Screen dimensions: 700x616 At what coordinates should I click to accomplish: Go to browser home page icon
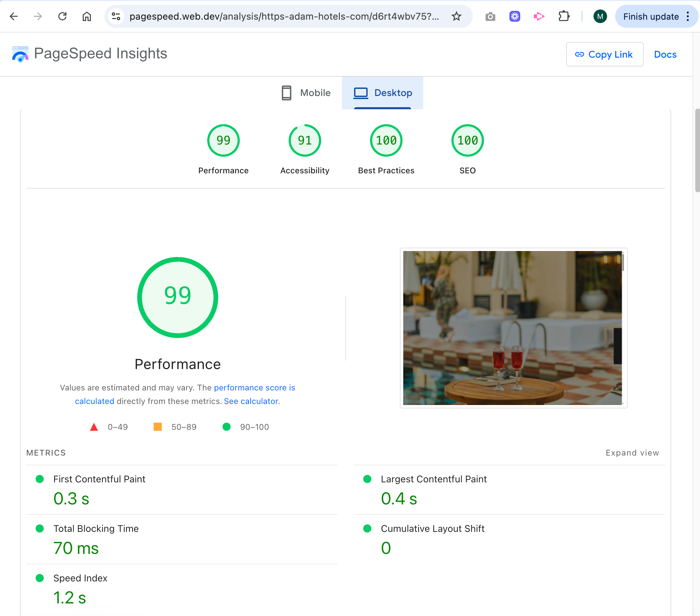tap(86, 16)
